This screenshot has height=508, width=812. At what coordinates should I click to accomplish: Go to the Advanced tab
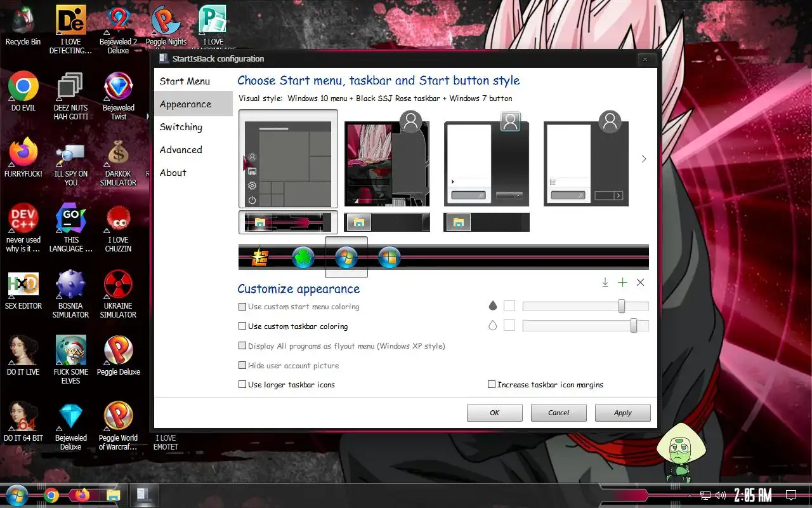181,150
